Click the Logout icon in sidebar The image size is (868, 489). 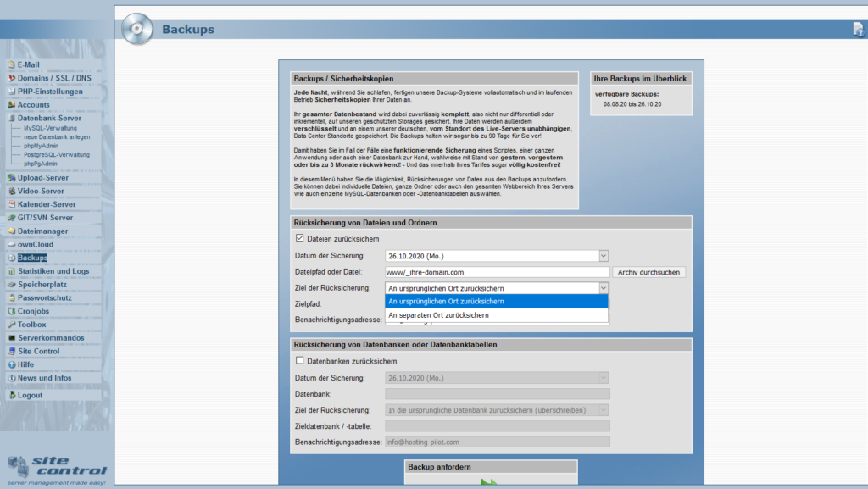coord(12,395)
